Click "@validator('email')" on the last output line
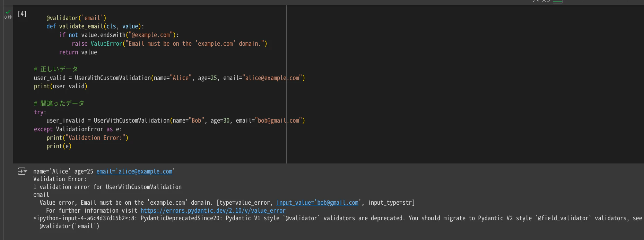This screenshot has width=644, height=240. coord(69,226)
